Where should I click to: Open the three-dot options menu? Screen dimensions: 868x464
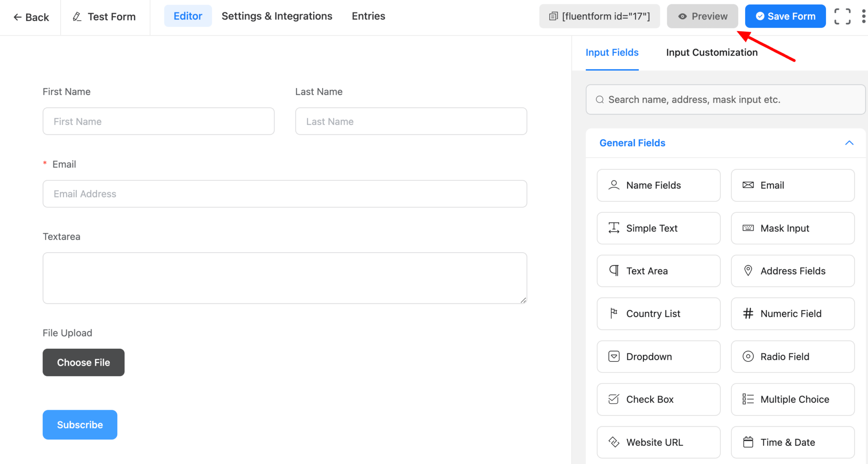864,16
